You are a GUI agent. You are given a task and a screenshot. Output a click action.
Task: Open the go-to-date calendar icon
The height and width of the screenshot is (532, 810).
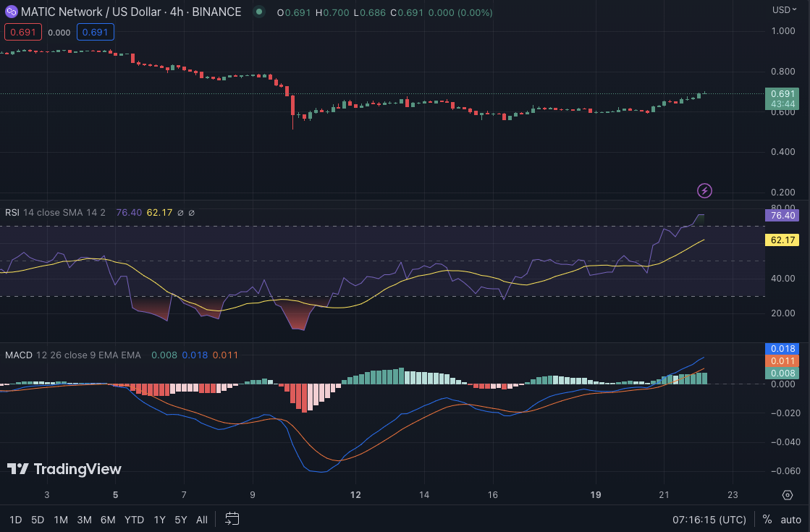(x=232, y=519)
